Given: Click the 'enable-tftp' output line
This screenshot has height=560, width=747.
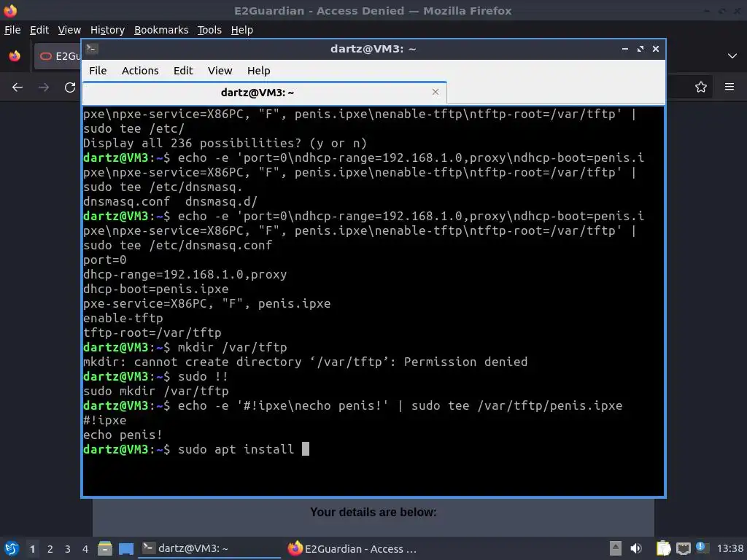Looking at the screenshot, I should click(123, 318).
